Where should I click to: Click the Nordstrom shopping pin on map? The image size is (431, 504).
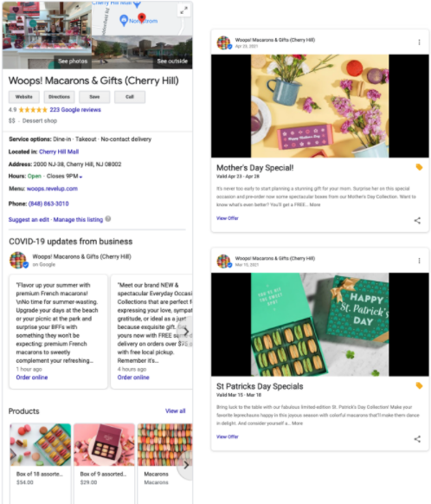point(124,21)
